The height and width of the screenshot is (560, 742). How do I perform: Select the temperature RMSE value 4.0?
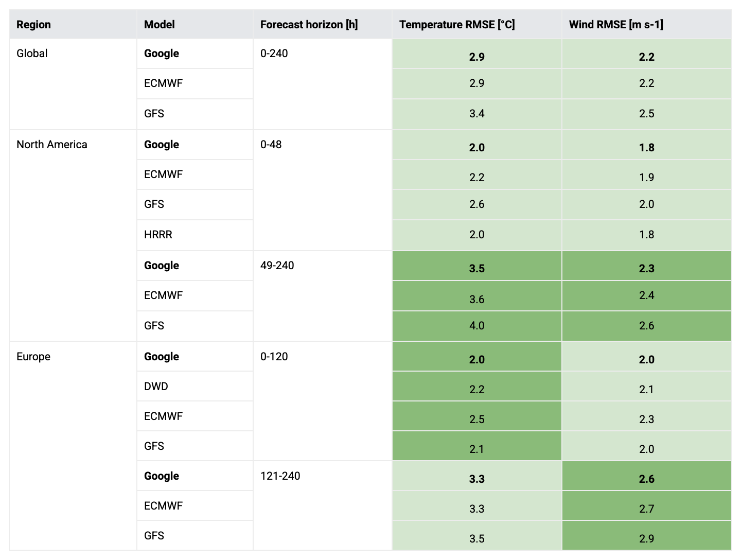pyautogui.click(x=477, y=326)
